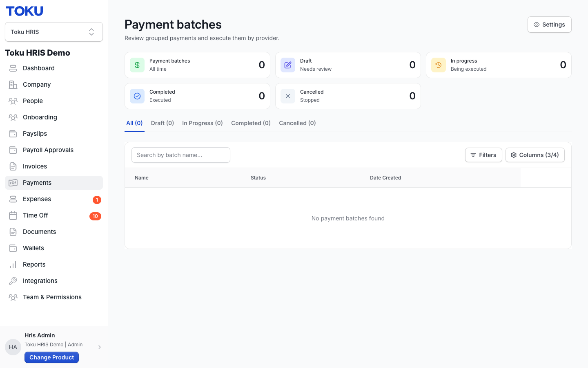Click the Date Created column header
Image resolution: width=588 pixels, height=368 pixels.
[385, 178]
